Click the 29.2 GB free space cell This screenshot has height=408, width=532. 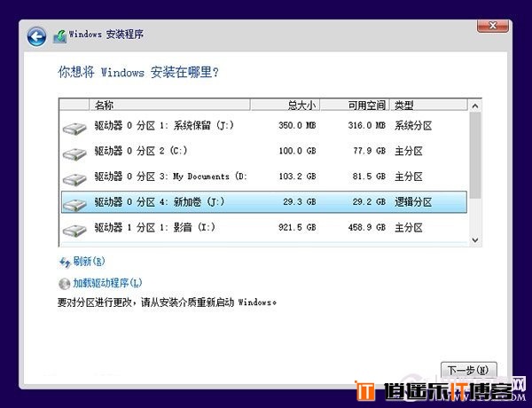click(369, 202)
